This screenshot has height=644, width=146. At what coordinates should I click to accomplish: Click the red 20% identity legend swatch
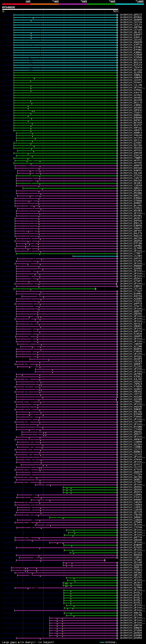point(16,4)
